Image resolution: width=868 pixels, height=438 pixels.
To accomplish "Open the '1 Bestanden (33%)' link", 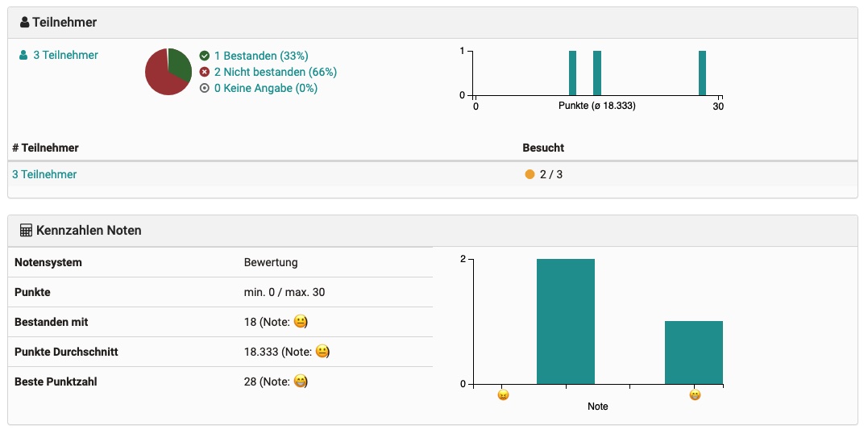I will click(261, 56).
